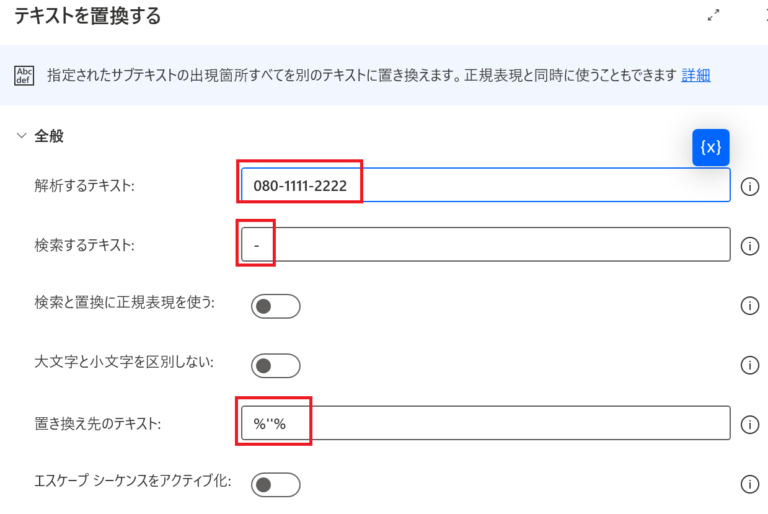
Task: Click the 置き換え先のテキスト input with %''%
Action: [x=484, y=424]
